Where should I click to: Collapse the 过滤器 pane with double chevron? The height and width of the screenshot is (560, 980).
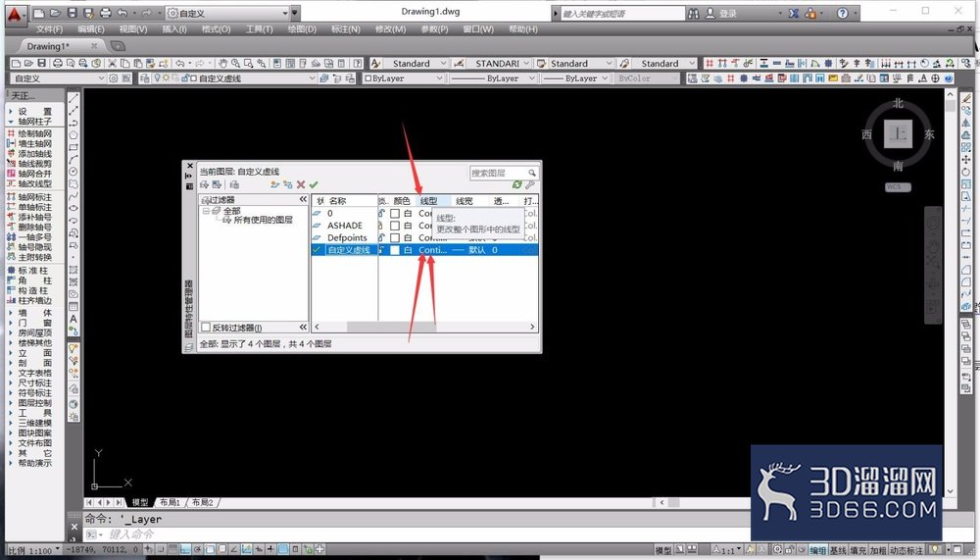[x=303, y=200]
